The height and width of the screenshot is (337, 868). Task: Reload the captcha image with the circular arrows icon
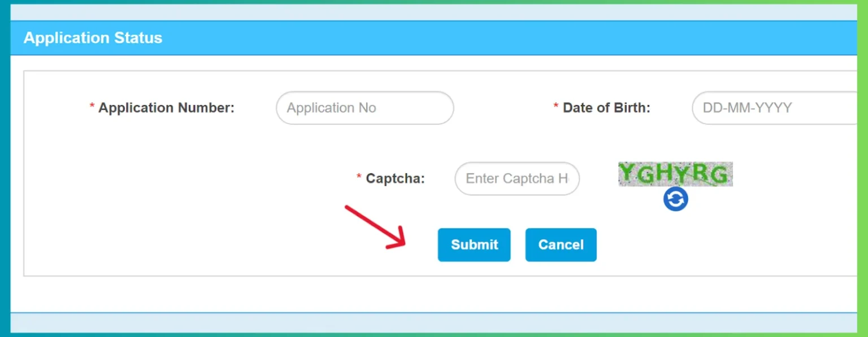pyautogui.click(x=675, y=199)
